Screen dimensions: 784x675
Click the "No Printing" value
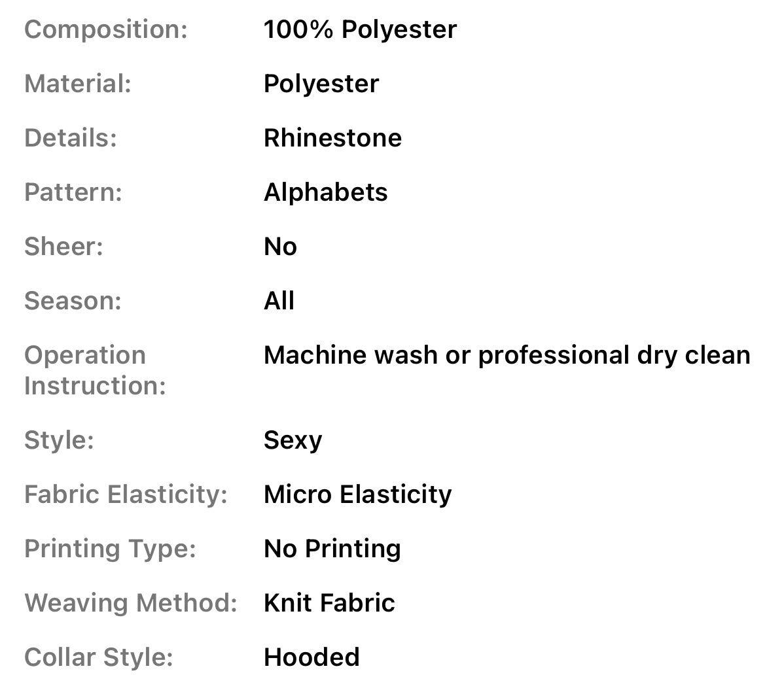(x=332, y=549)
